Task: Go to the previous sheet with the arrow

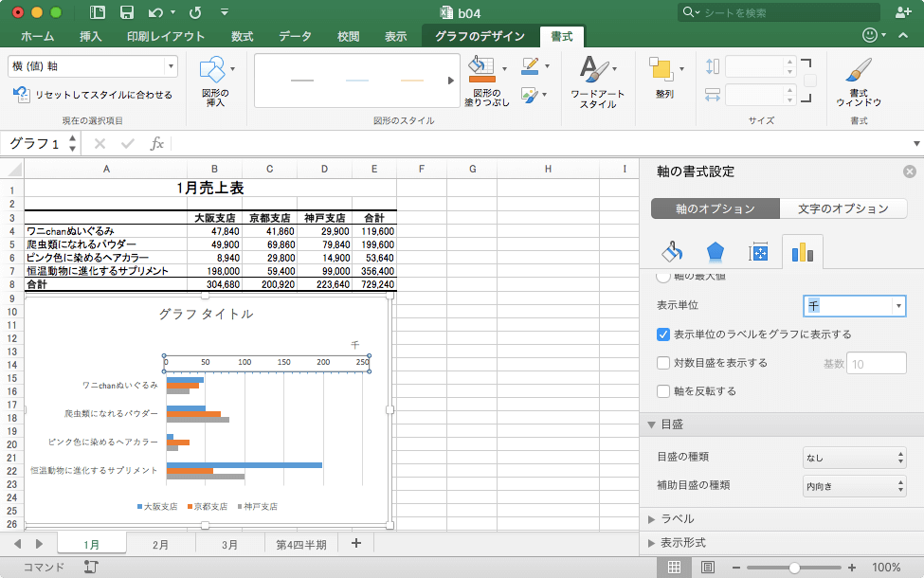Action: (x=18, y=544)
